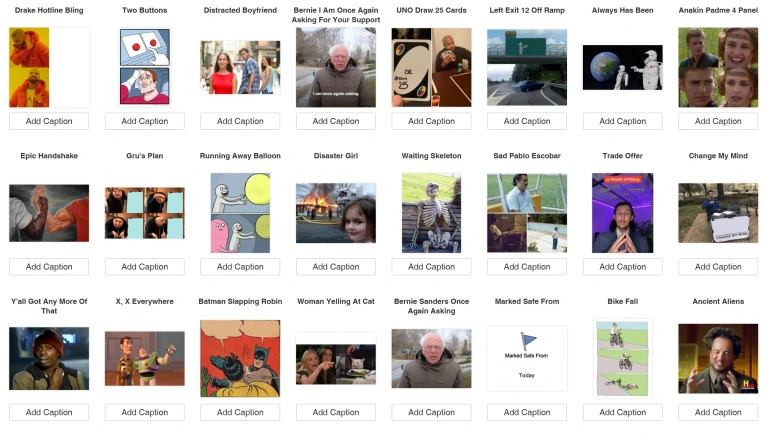Click the Batman Slapping Robin title link

tap(240, 301)
